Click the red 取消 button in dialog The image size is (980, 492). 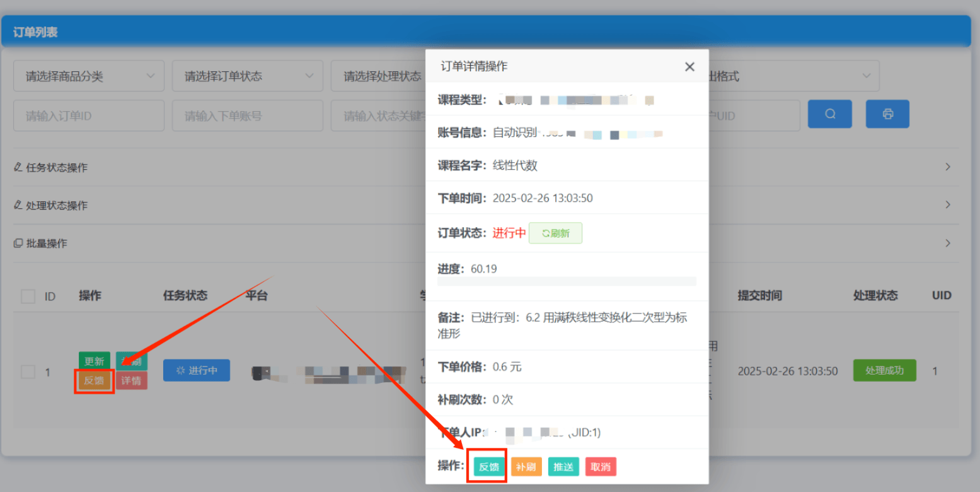tap(601, 467)
